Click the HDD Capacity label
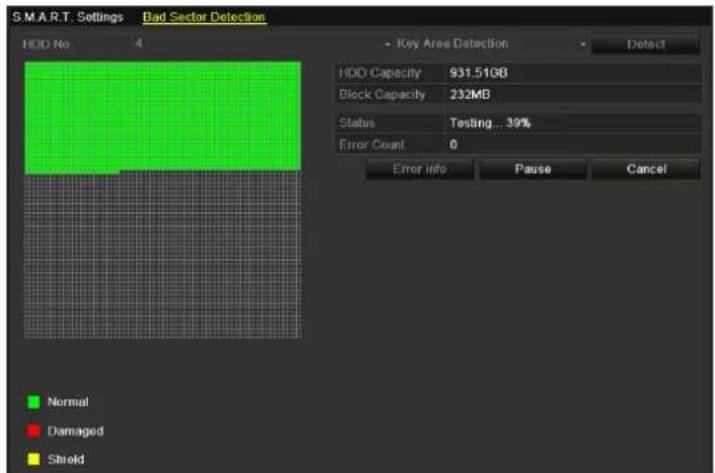715x473 pixels. click(x=380, y=73)
